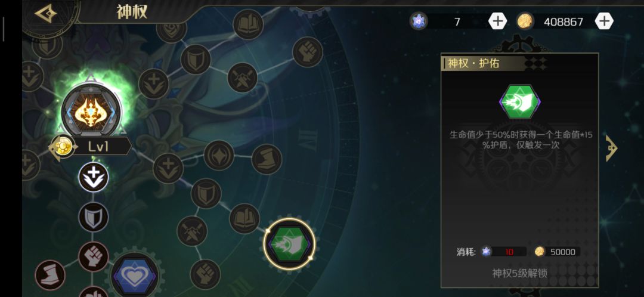The width and height of the screenshot is (644, 297).
Task: Select the boot node at bottom left
Action: tap(50, 275)
